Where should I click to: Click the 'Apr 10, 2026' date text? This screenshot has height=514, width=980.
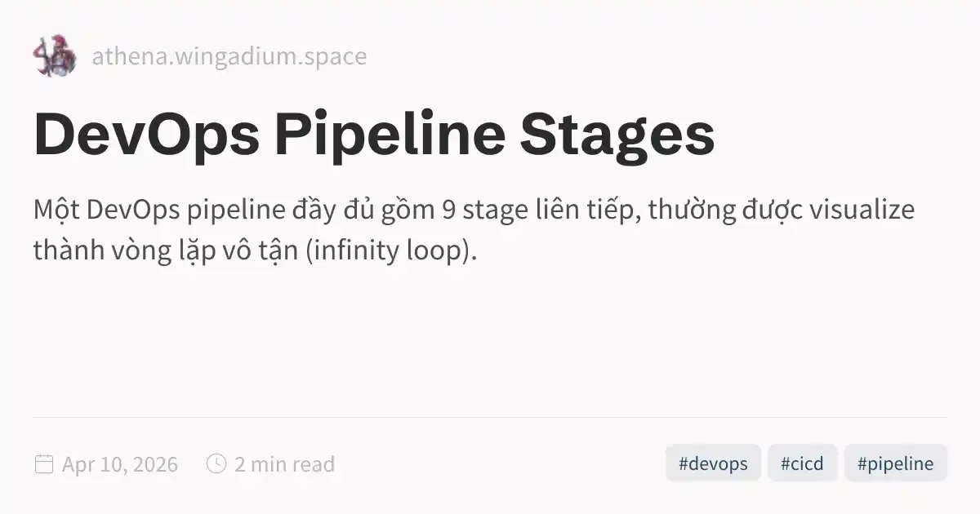tap(120, 464)
